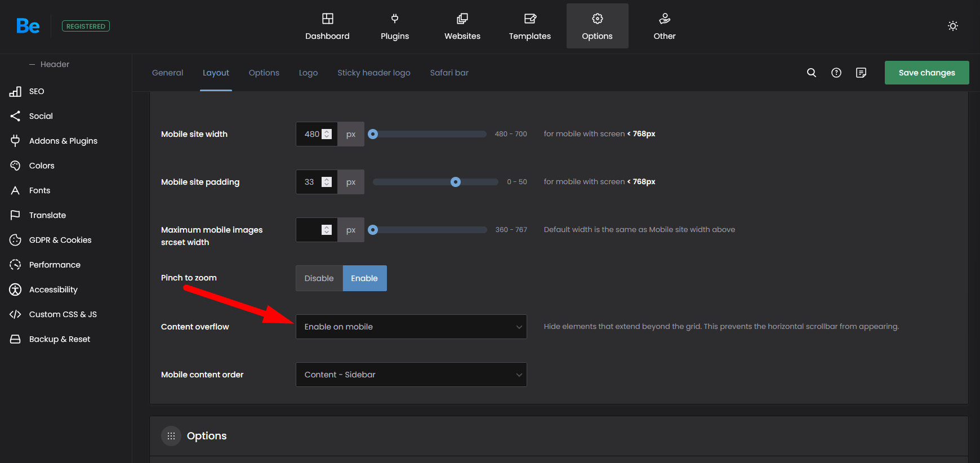Switch to the Logo tab

pos(308,73)
